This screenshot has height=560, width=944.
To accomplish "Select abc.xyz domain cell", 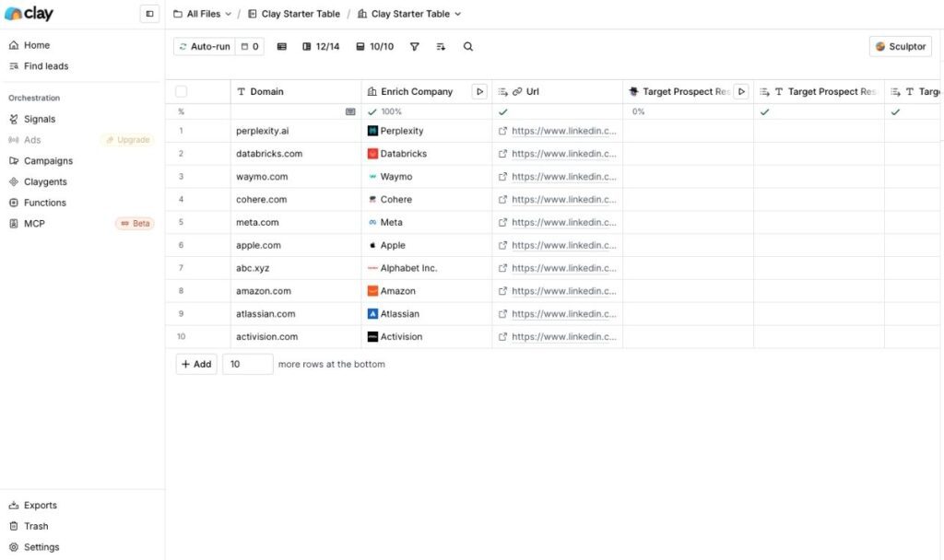I will point(296,268).
